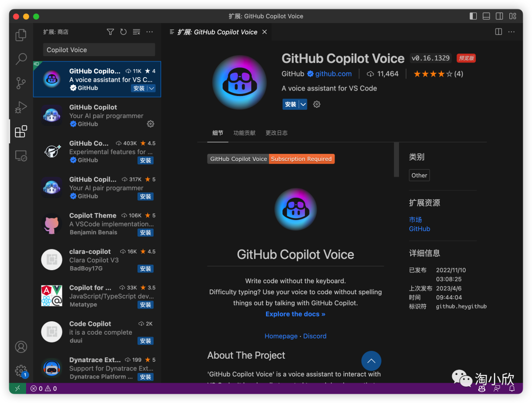Viewport: 532px width, 403px height.
Task: Open the more actions ellipsis in Extensions panel
Action: 150,31
